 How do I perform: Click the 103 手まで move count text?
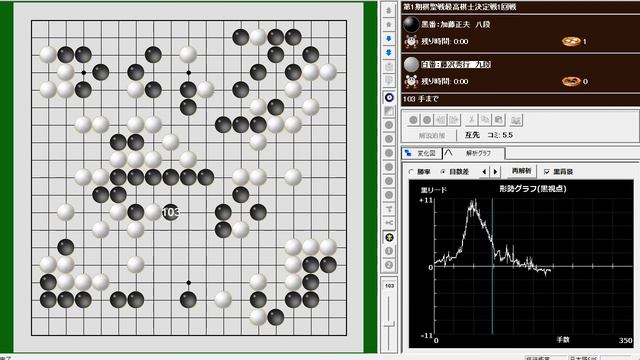[x=420, y=99]
